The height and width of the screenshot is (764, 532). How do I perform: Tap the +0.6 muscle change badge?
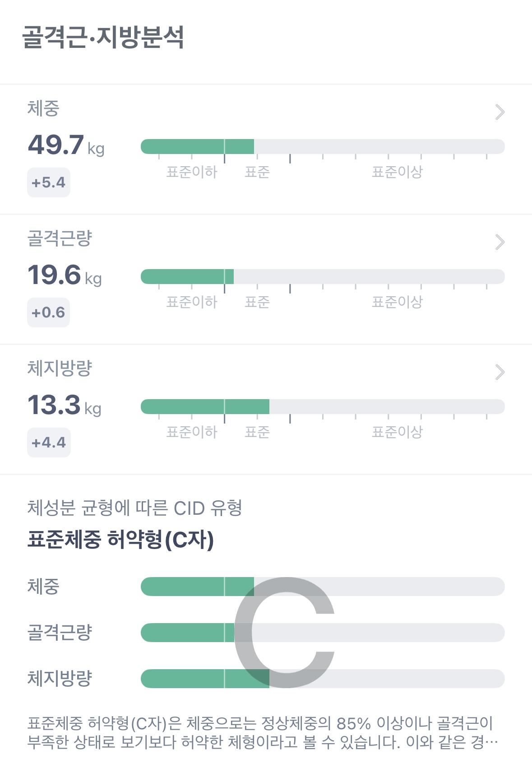pyautogui.click(x=48, y=312)
